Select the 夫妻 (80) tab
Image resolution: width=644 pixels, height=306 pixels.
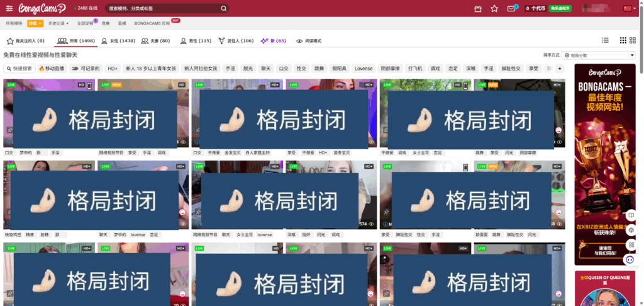click(156, 41)
